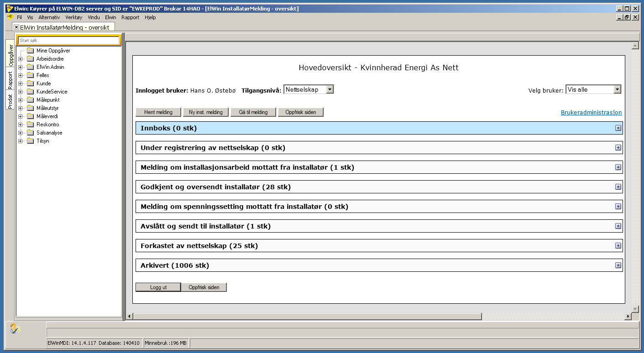644x353 pixels.
Task: Close the ElWin InstallatørMelding tab with its X
Action: [16, 27]
